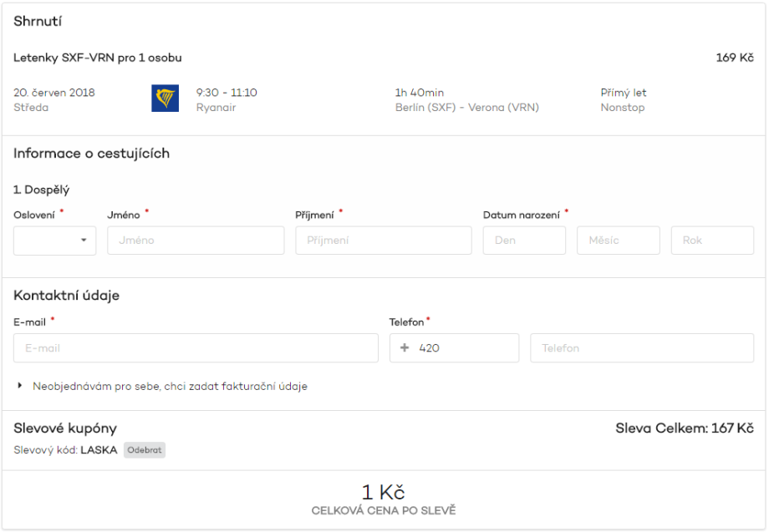Expand the billing details section arrow
The width and height of the screenshot is (769, 532).
tap(20, 387)
